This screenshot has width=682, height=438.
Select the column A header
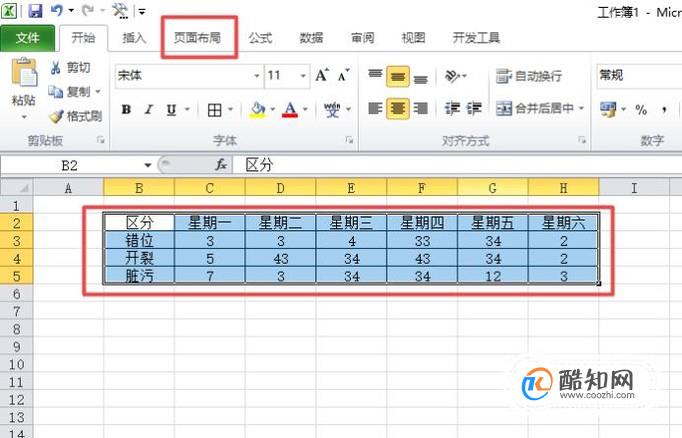click(68, 188)
